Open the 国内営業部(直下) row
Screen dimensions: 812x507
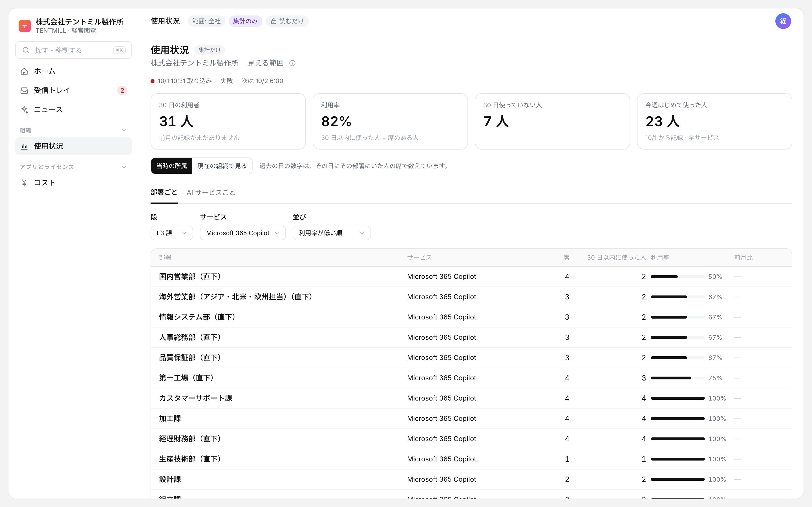click(471, 277)
